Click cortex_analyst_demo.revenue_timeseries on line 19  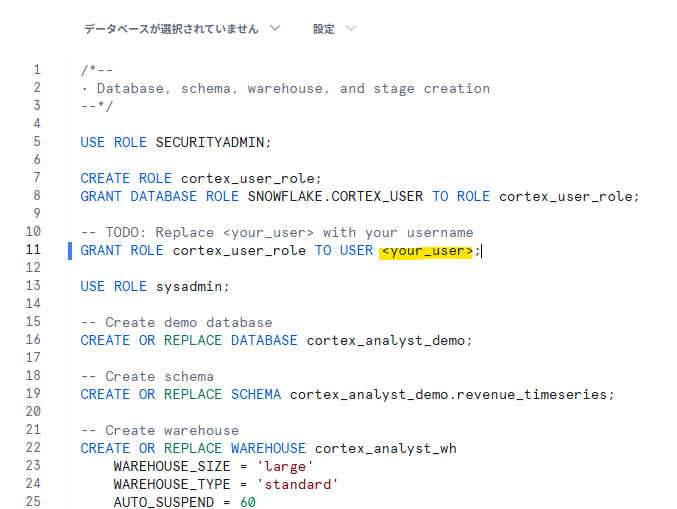tap(448, 395)
